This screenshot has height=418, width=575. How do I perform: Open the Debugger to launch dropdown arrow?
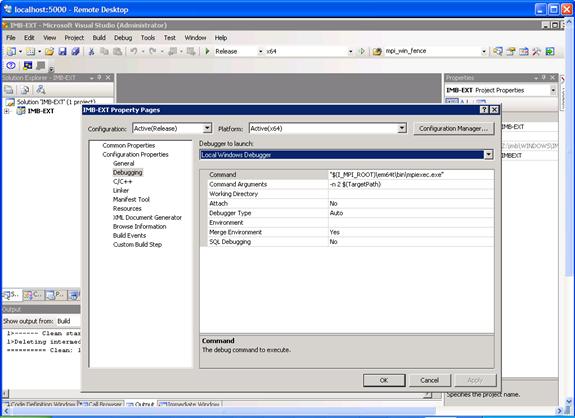488,155
